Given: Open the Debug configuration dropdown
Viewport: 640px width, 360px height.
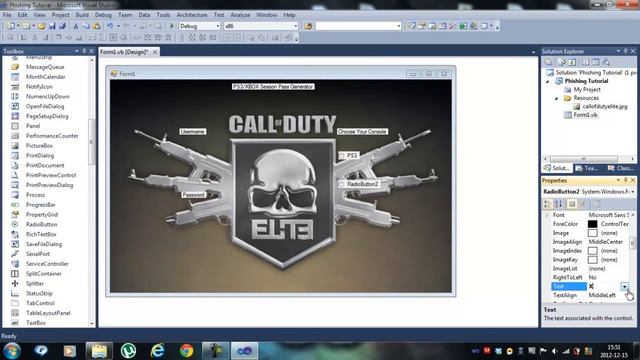Looking at the screenshot, I should point(218,26).
